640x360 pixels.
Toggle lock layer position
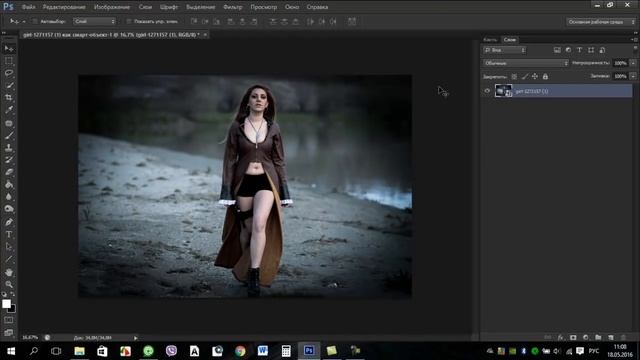pos(535,76)
